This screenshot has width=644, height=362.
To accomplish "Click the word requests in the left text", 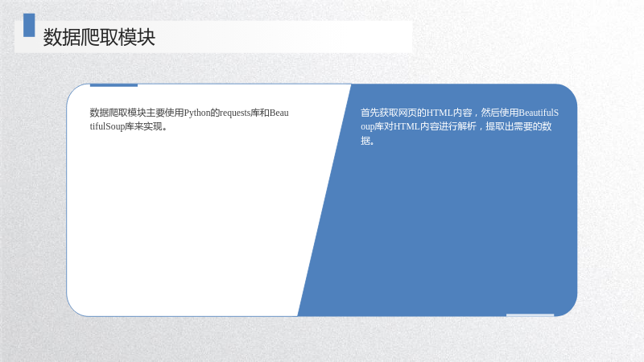I will click(x=235, y=113).
